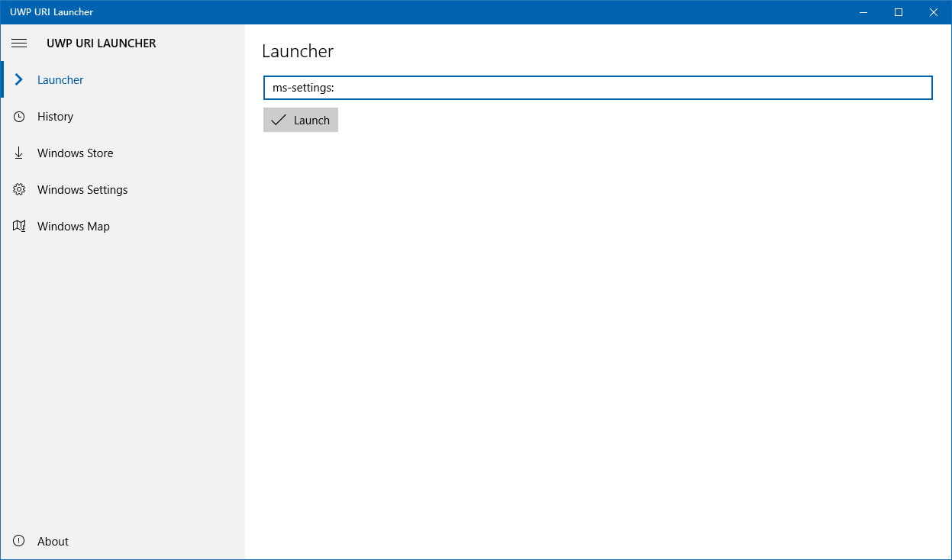
Task: Click the info icon beside About
Action: (x=19, y=541)
